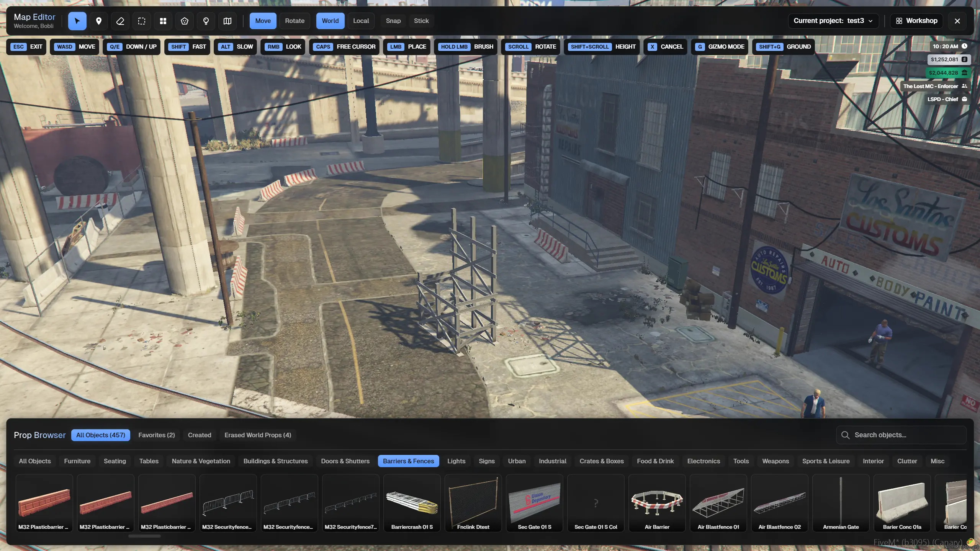Set World transform space
980x551 pixels.
[330, 21]
